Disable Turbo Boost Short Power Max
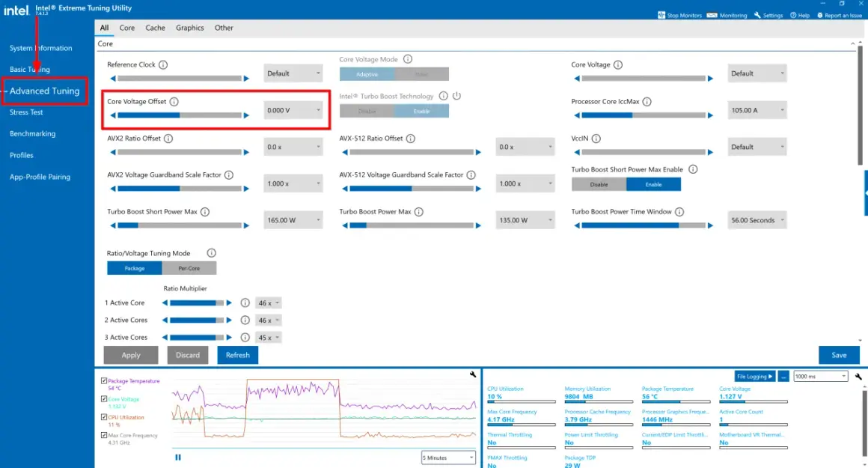 pyautogui.click(x=599, y=184)
